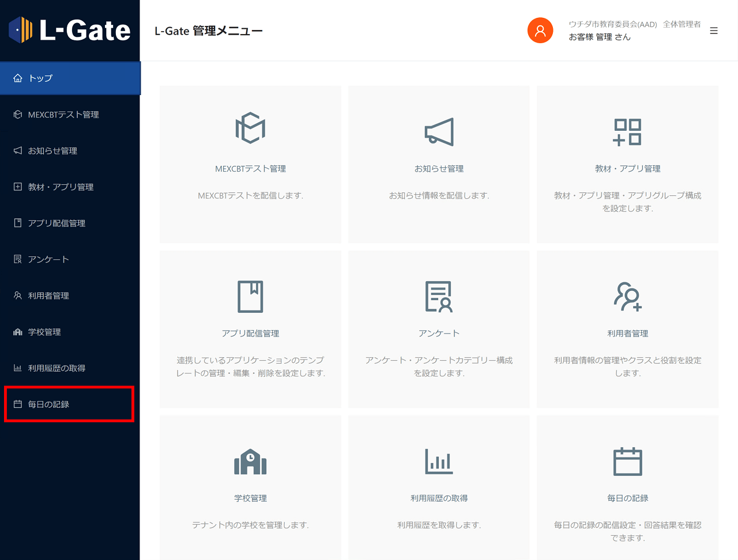738x560 pixels.
Task: Click the home icon beside トップ
Action: (x=18, y=78)
